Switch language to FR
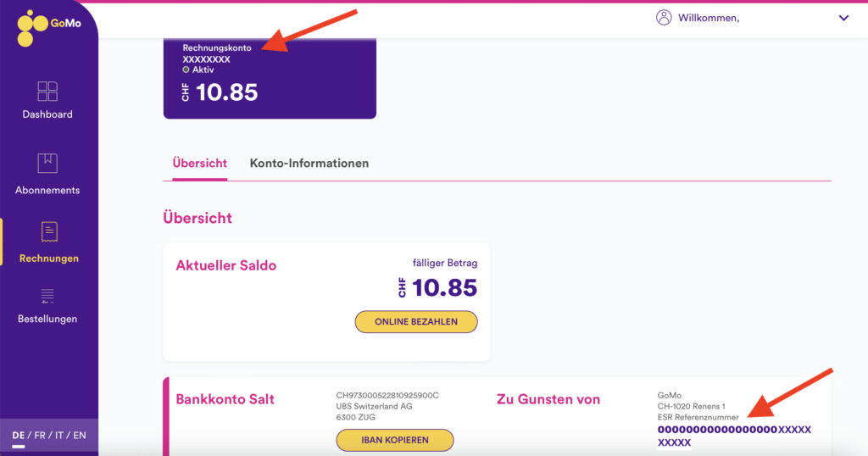The image size is (868, 456). [x=40, y=436]
